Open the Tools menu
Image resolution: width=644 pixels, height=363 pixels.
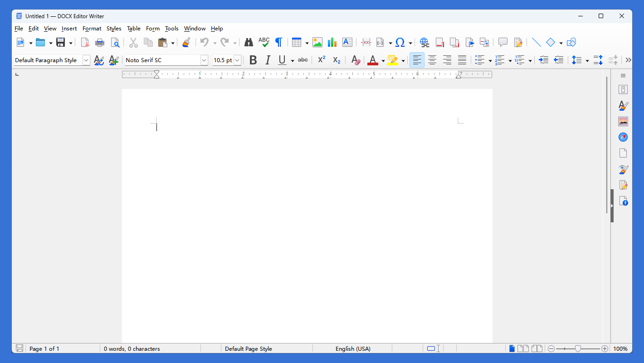pos(171,29)
